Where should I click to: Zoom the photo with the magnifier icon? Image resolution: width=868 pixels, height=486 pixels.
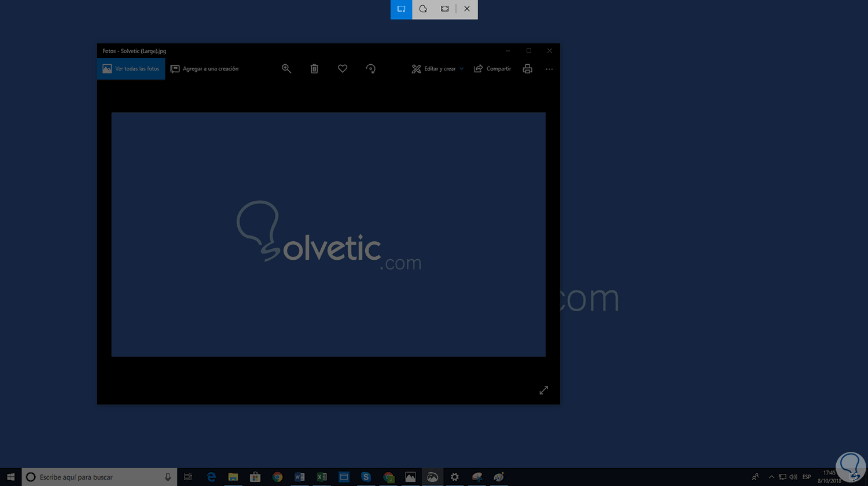coord(286,69)
